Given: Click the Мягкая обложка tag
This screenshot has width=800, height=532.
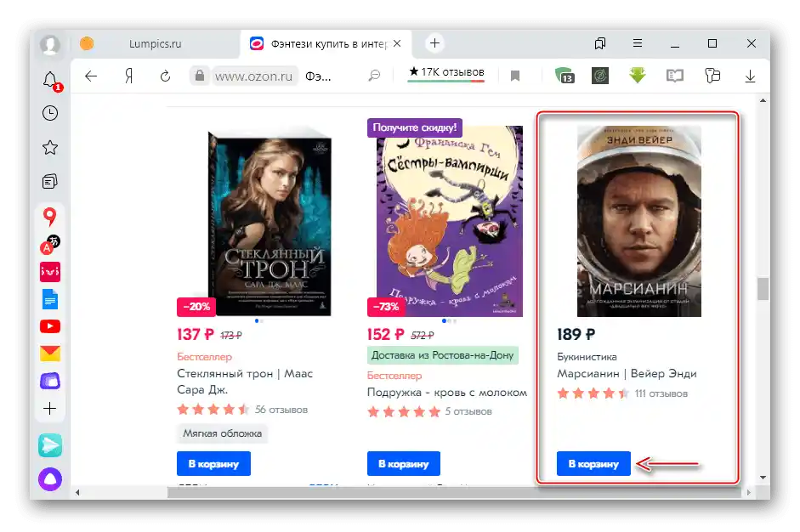Looking at the screenshot, I should [223, 433].
